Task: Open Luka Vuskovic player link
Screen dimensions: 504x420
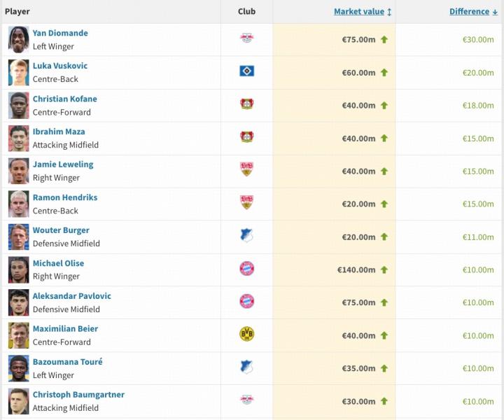Action: pyautogui.click(x=60, y=66)
